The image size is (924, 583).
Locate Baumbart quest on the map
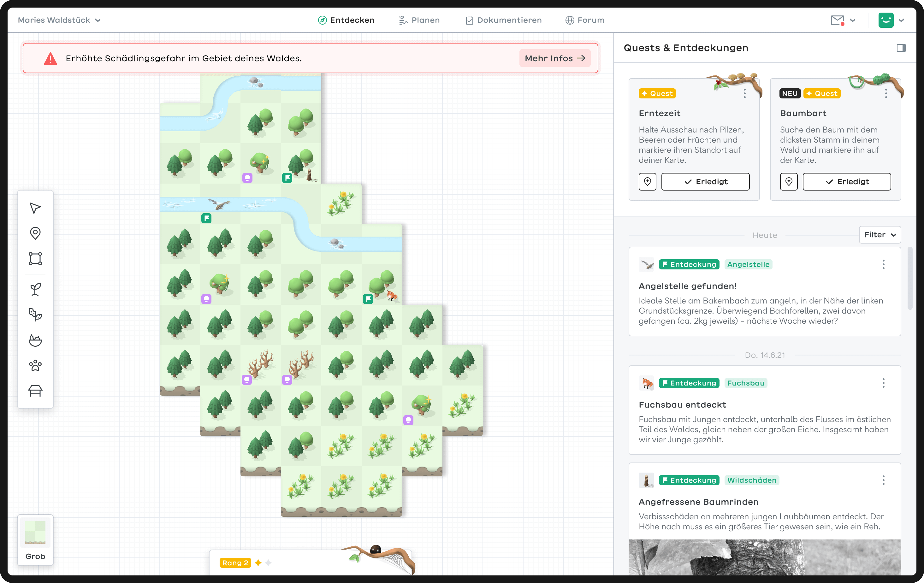tap(789, 181)
